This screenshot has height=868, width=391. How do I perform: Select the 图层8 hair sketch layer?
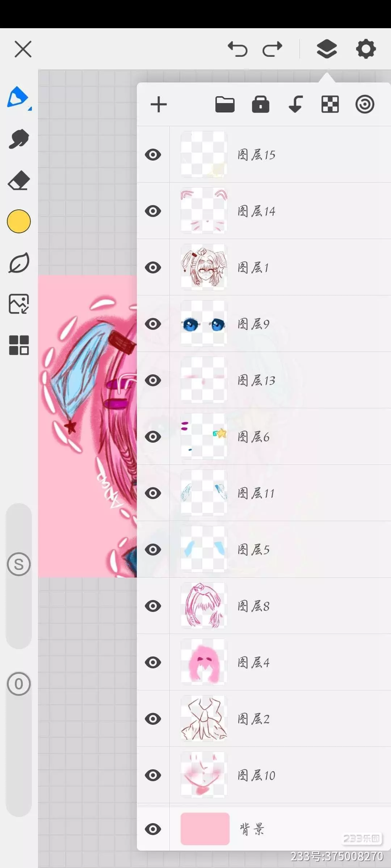click(x=264, y=606)
